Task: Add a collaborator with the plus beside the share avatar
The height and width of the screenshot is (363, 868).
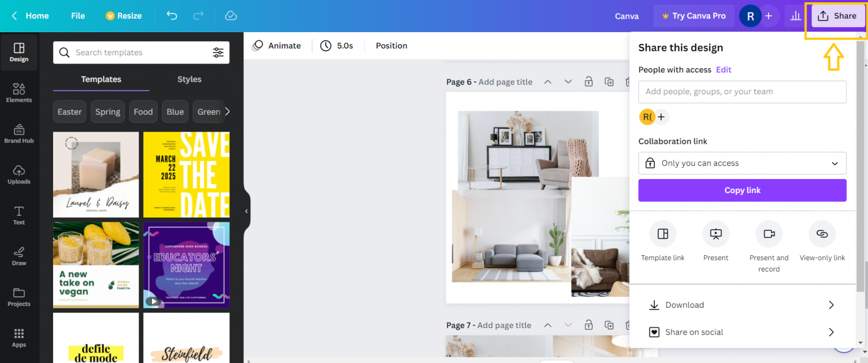Action: point(661,117)
